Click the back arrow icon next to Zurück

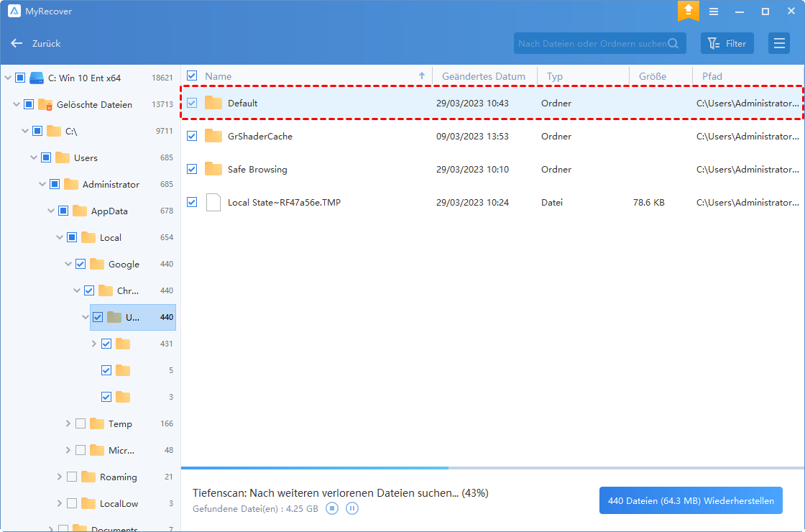pyautogui.click(x=17, y=43)
